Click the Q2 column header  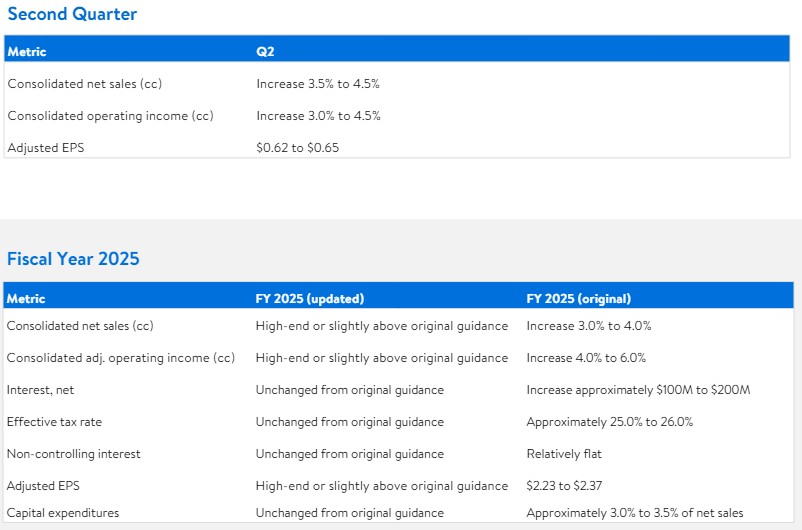tap(265, 52)
